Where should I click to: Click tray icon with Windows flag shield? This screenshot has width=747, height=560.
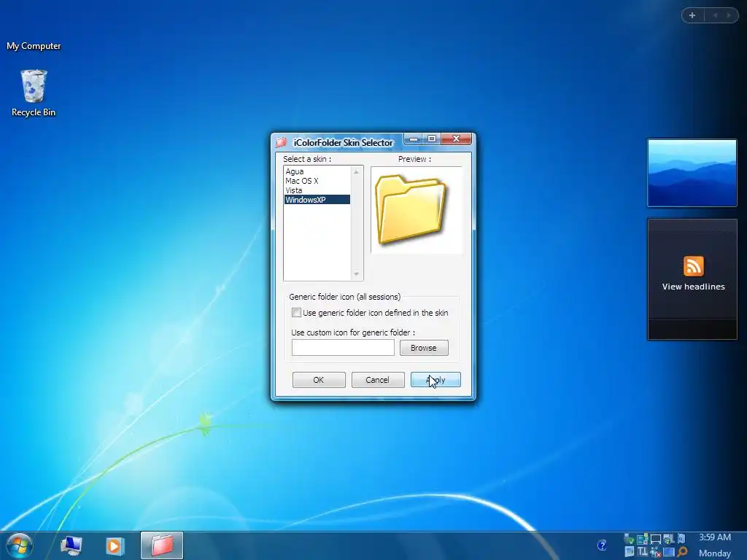(x=669, y=539)
